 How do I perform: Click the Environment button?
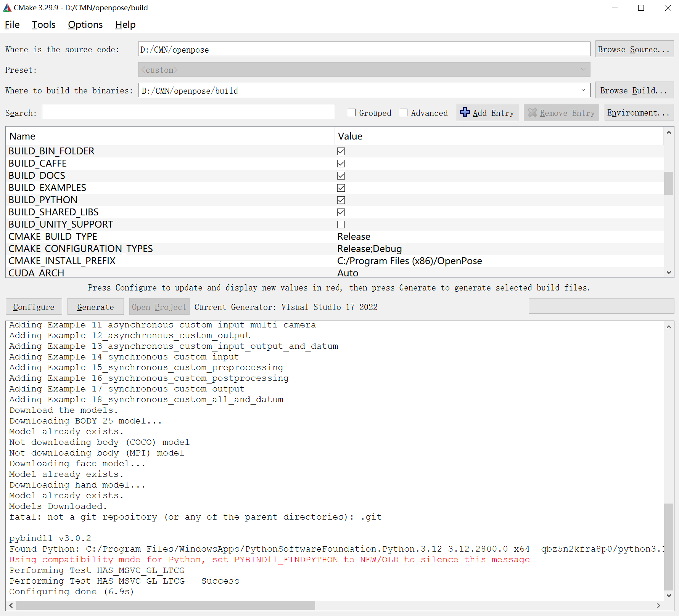click(x=639, y=112)
